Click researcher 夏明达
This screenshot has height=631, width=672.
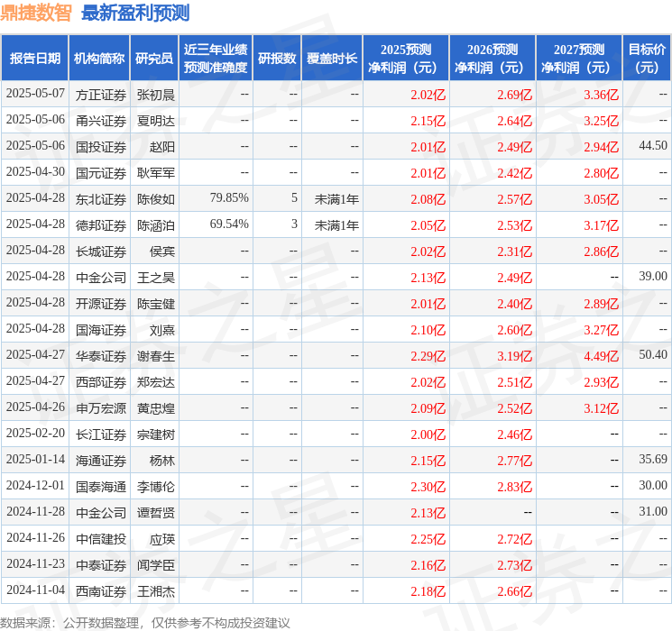[x=156, y=121]
